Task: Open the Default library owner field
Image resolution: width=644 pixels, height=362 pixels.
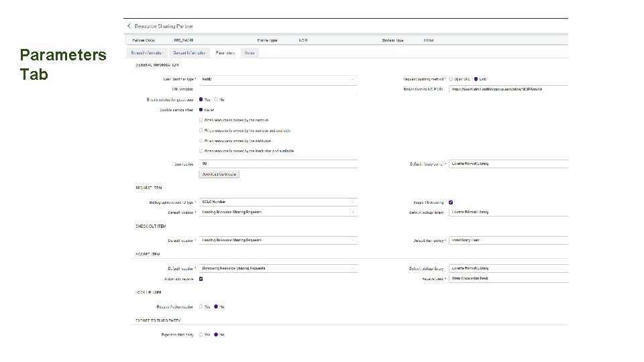Action: point(508,164)
